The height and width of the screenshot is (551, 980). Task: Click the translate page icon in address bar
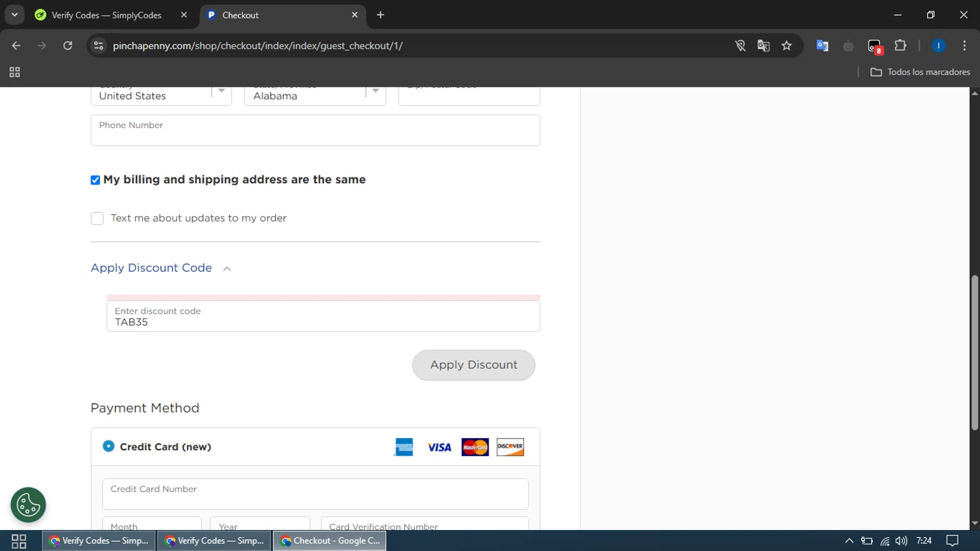(x=763, y=46)
